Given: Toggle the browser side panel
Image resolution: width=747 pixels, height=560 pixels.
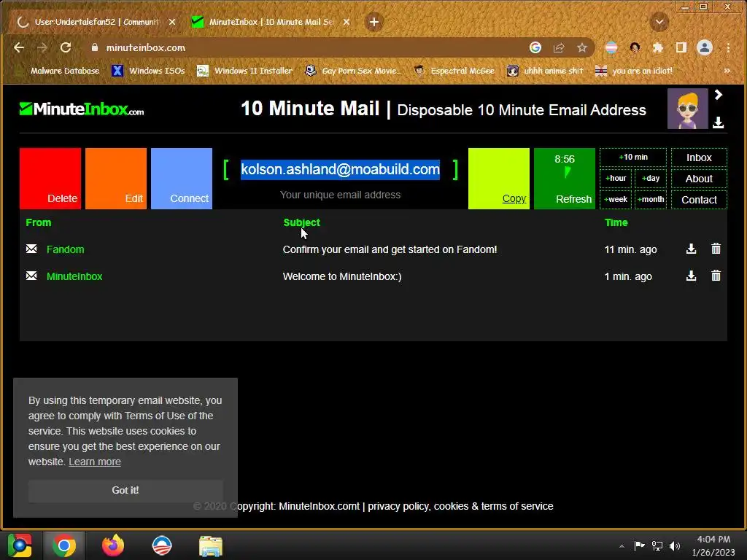Looking at the screenshot, I should point(681,47).
